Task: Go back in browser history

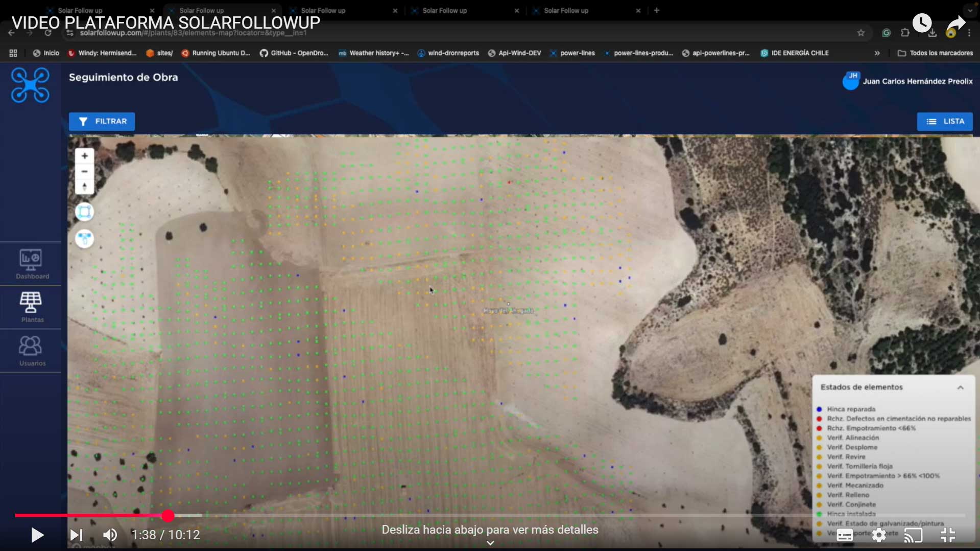Action: [11, 33]
